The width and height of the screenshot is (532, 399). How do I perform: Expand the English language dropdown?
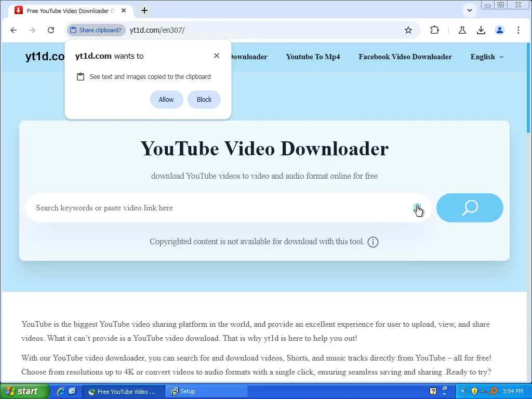coord(486,57)
